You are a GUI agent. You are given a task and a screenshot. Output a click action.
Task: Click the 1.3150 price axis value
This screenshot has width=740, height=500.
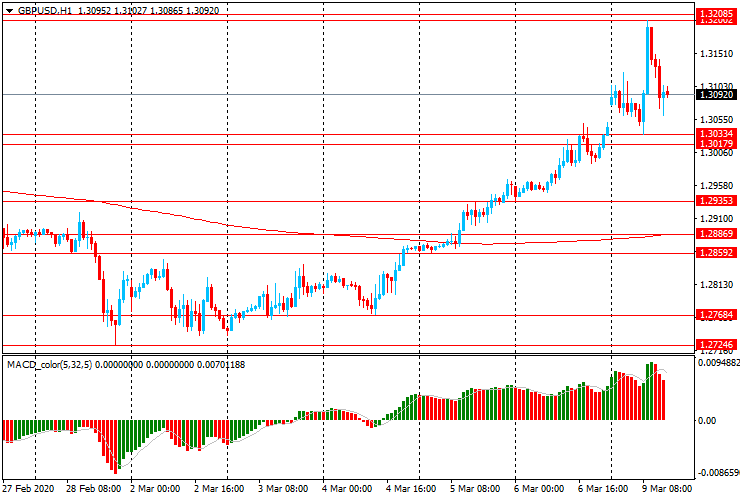[x=714, y=54]
